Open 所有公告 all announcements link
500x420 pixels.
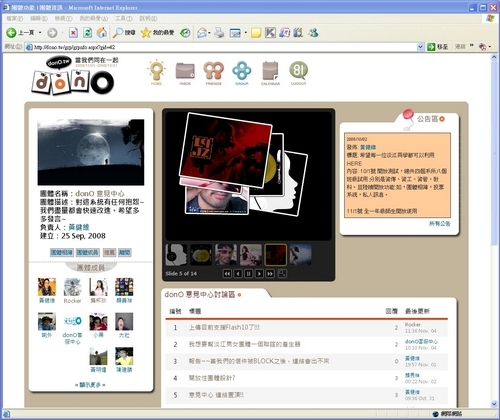[x=439, y=223]
